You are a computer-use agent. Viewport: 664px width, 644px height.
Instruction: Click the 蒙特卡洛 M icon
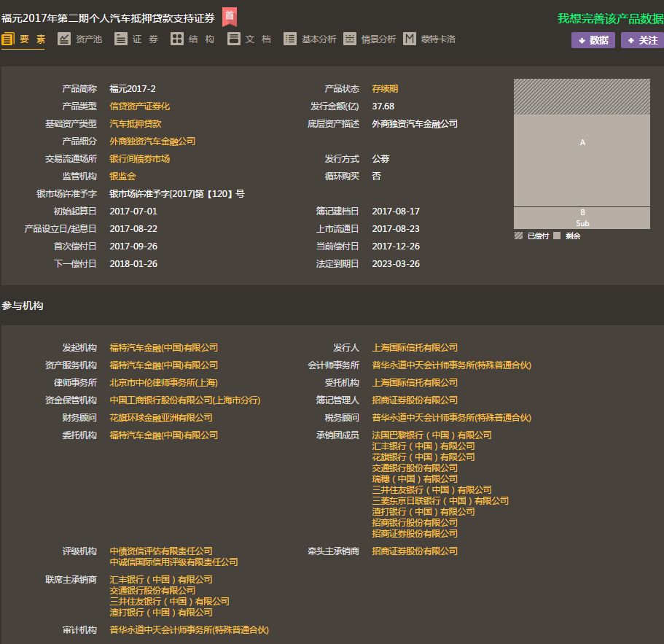410,39
